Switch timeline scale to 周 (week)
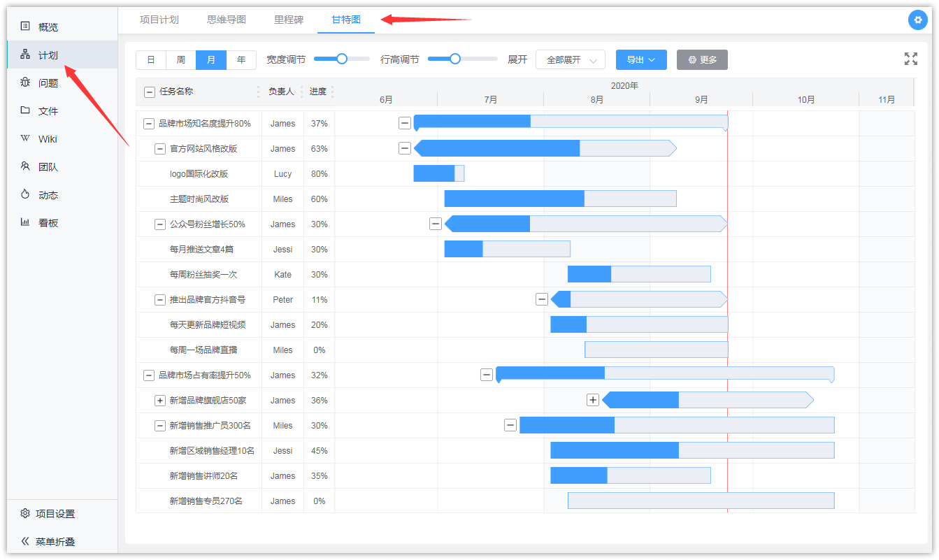939x560 pixels. pyautogui.click(x=181, y=60)
